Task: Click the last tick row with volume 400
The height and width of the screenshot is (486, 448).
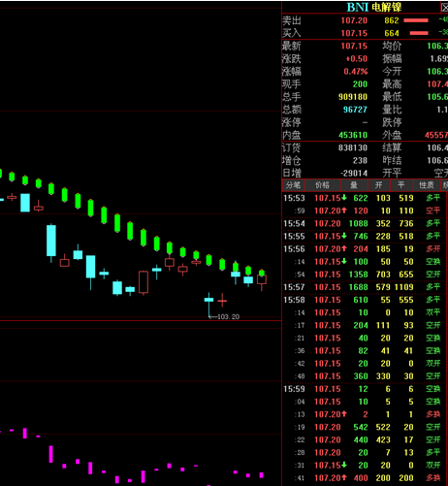Action: point(364,478)
